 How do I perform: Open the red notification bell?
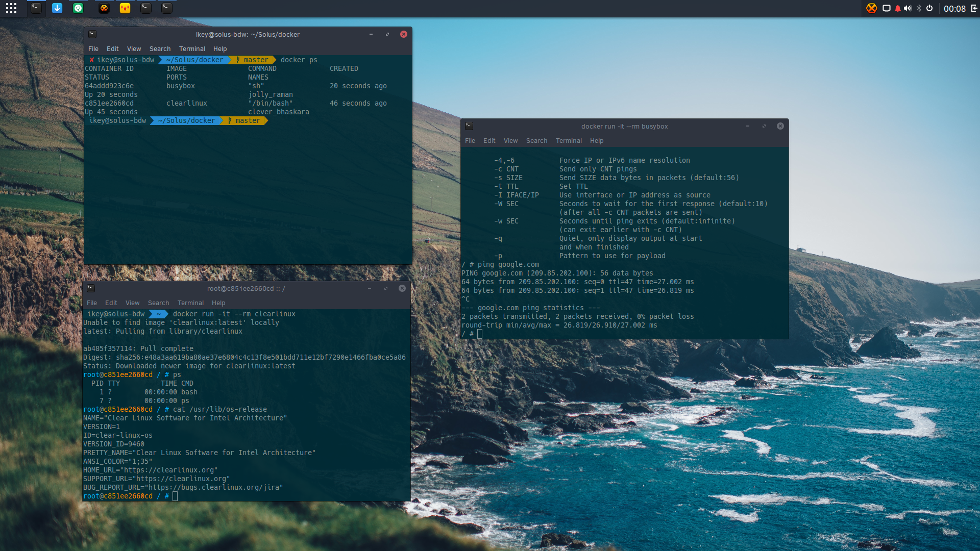[898, 8]
